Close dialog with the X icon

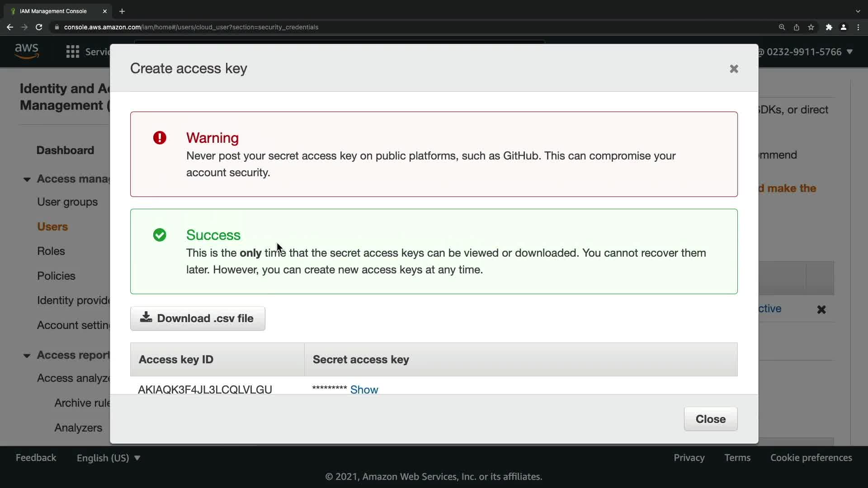pyautogui.click(x=734, y=69)
